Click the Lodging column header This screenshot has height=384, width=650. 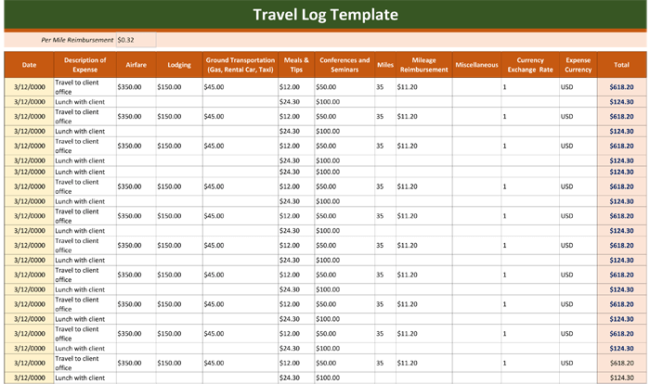179,65
